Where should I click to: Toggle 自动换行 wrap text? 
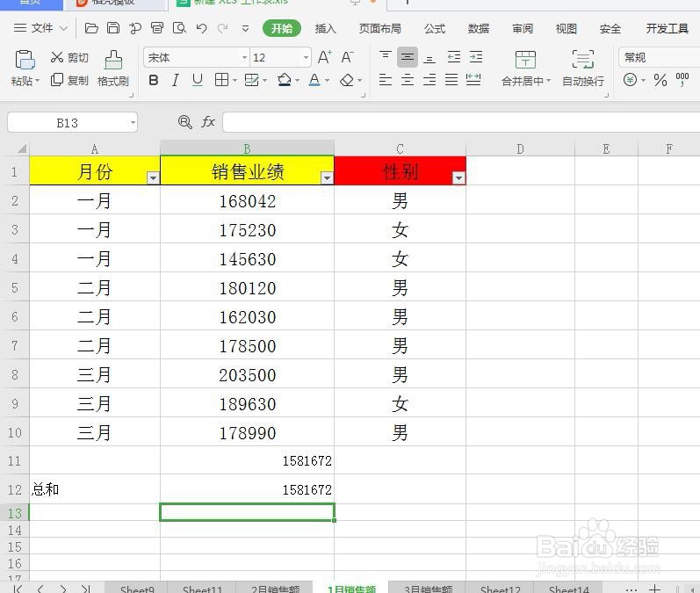(x=583, y=69)
